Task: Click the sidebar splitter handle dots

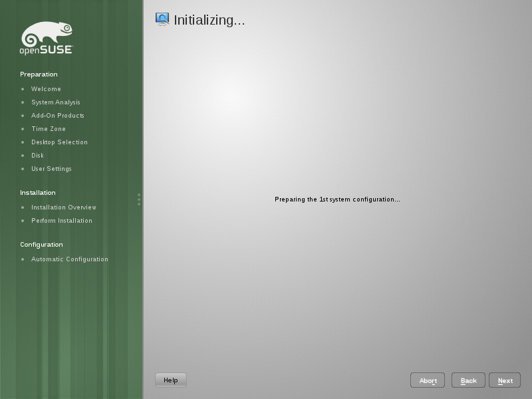Action: coord(139,199)
